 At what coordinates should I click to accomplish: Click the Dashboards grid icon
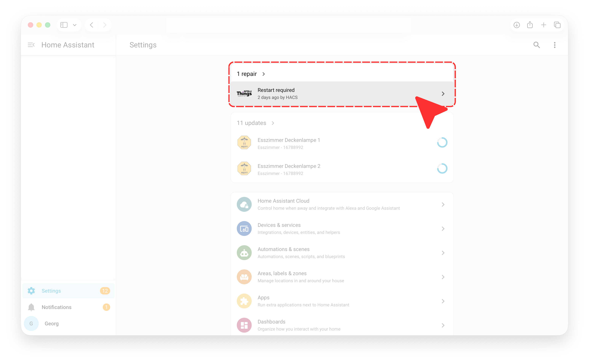244,325
